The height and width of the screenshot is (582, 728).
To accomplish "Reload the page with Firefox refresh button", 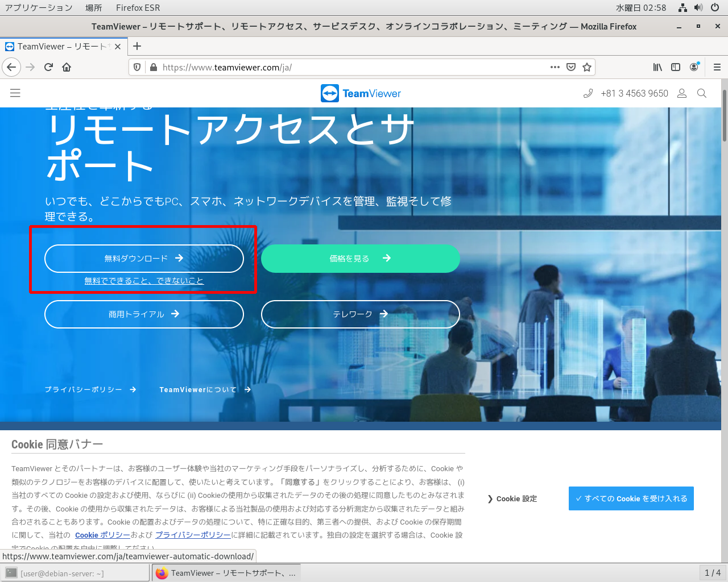I will 48,67.
